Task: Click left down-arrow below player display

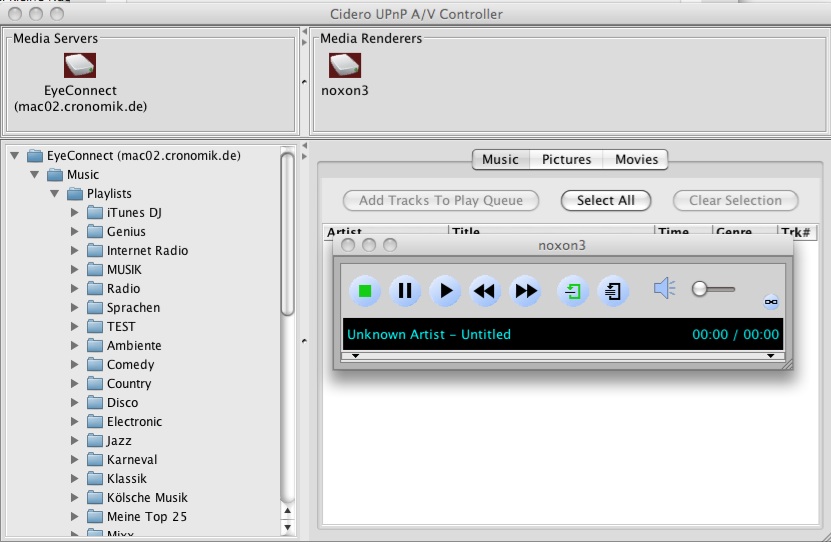Action: [356, 356]
